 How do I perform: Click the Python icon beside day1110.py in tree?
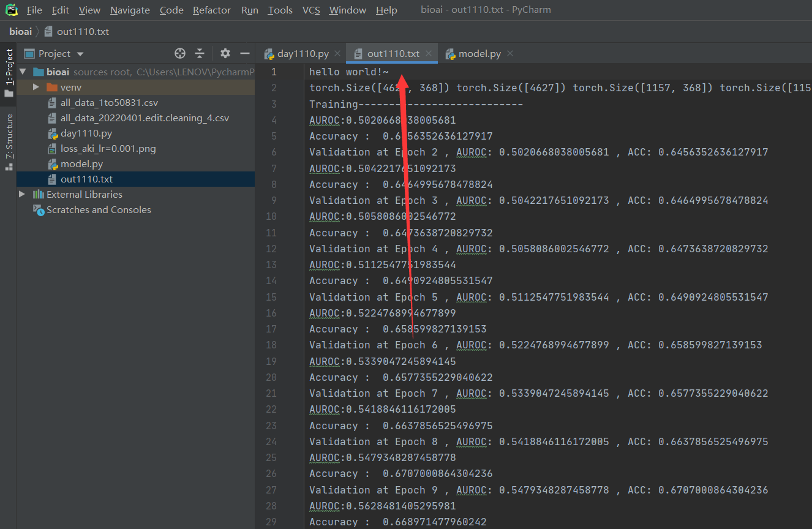click(x=52, y=133)
